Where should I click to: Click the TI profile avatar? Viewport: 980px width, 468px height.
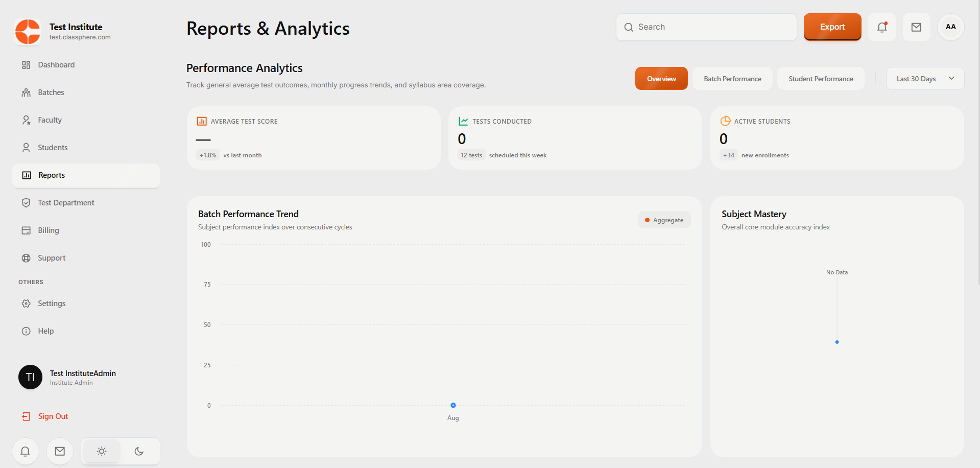point(30,377)
